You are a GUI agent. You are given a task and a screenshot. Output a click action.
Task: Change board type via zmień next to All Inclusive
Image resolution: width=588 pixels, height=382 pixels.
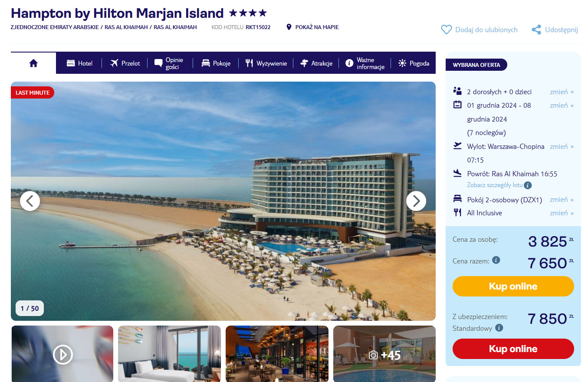click(562, 213)
